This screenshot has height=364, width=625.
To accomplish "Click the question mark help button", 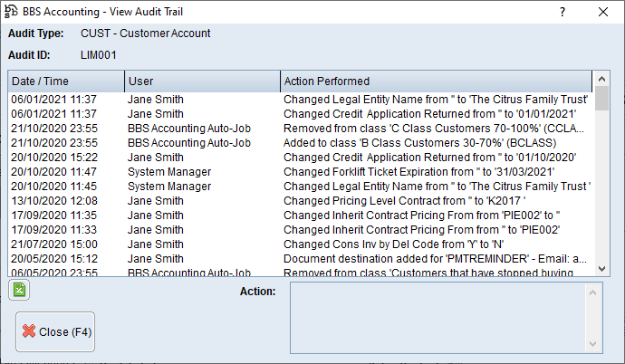I will pyautogui.click(x=562, y=13).
